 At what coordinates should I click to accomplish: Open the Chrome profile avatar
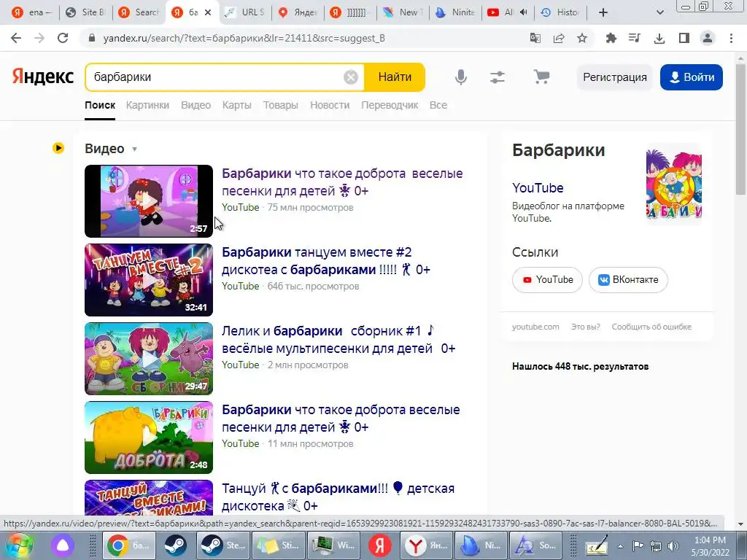click(708, 38)
